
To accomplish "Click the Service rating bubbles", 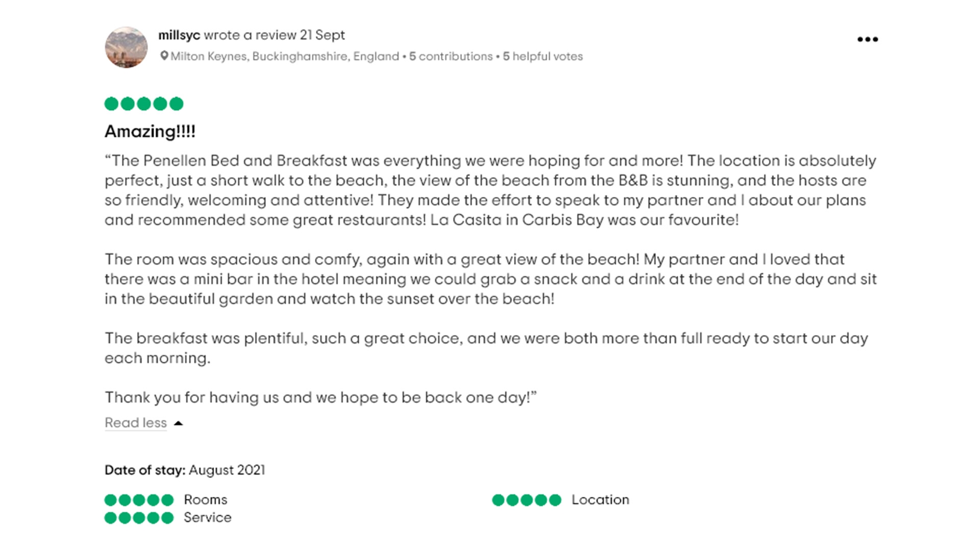I will tap(139, 518).
